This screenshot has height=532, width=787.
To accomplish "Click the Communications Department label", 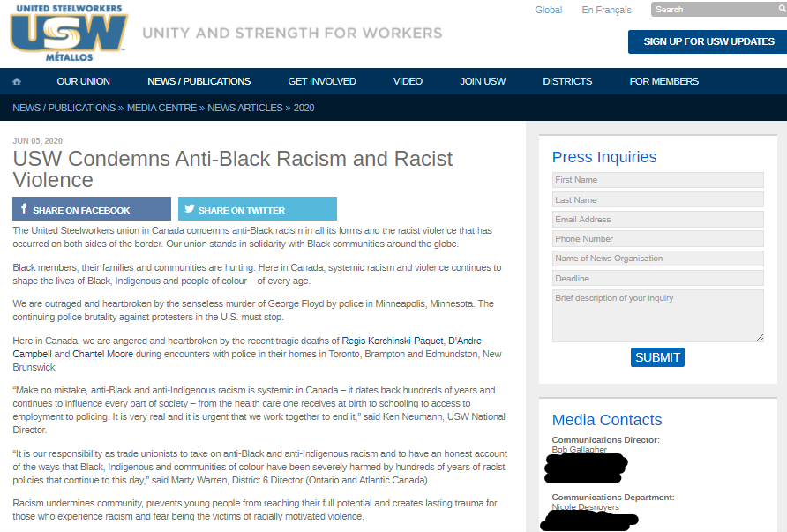I will (x=613, y=498).
